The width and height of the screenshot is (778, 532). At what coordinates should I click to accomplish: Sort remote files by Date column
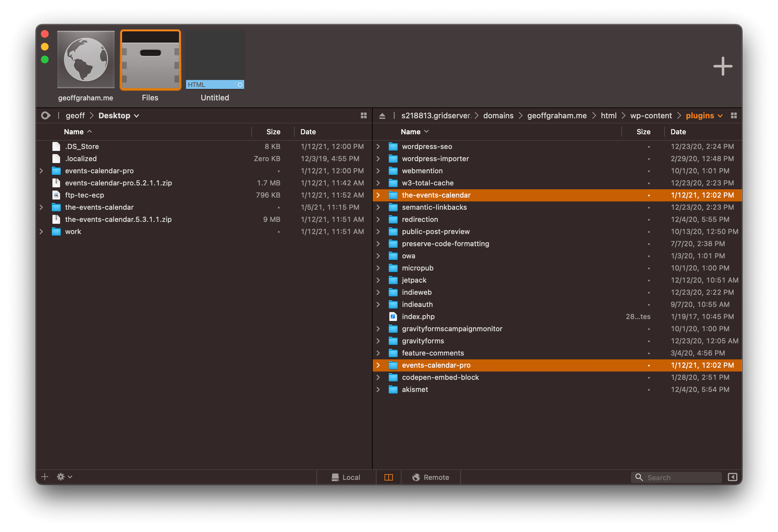click(678, 132)
